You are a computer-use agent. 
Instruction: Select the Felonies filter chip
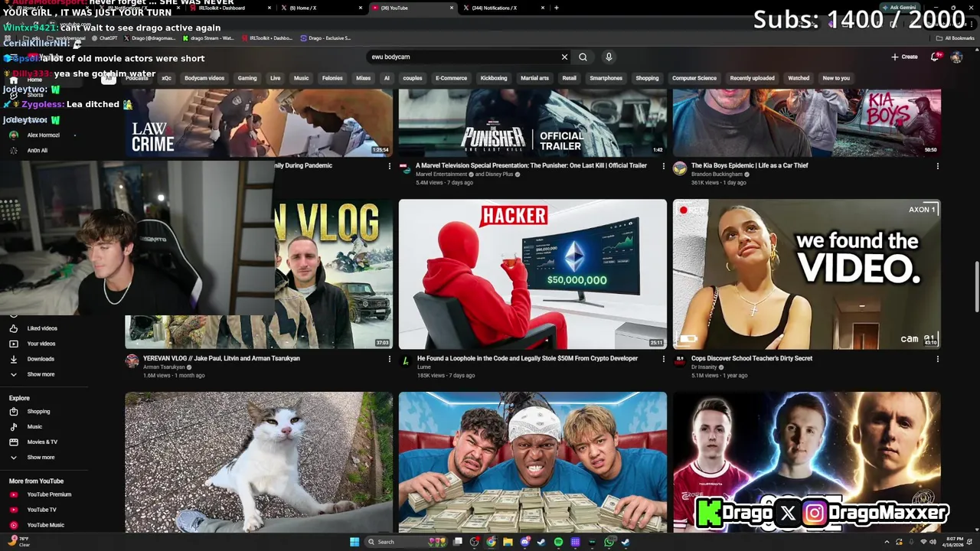coord(332,78)
